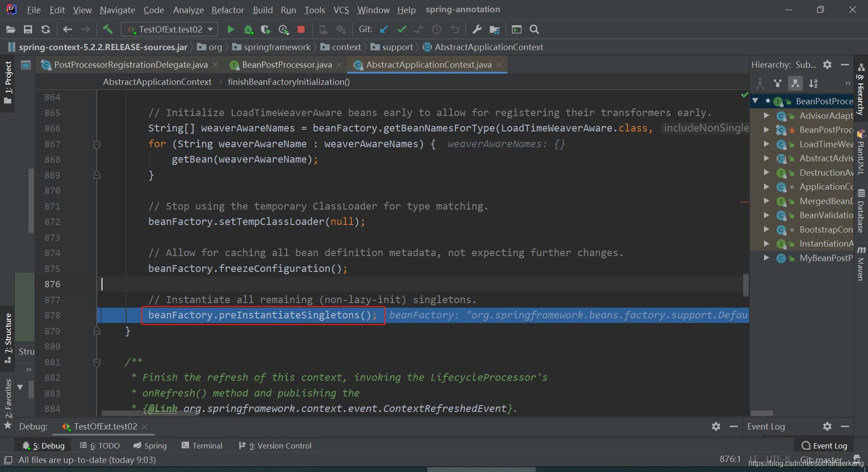Open the Spring tool window
This screenshot has width=868, height=472.
(x=150, y=446)
